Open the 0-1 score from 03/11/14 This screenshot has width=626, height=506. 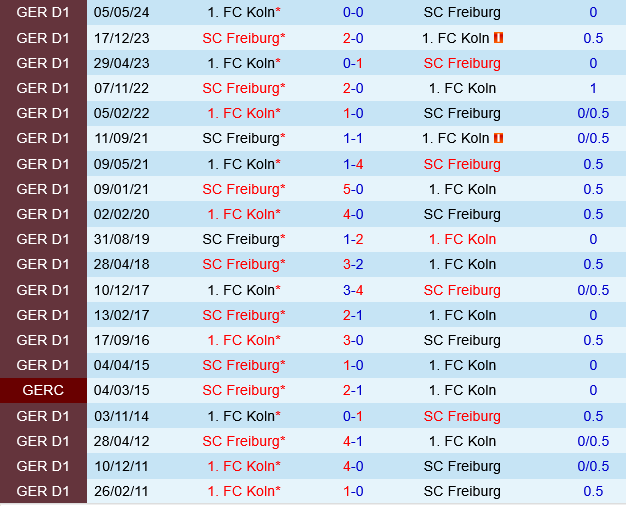(353, 416)
